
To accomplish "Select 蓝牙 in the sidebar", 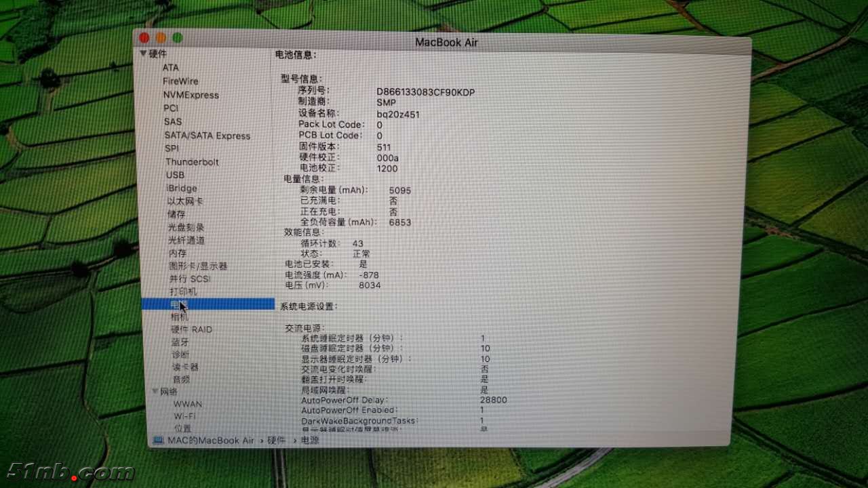I will coord(180,343).
